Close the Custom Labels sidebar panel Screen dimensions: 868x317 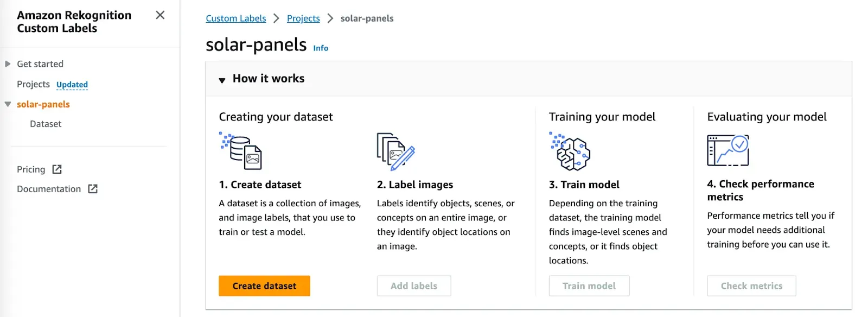coord(160,15)
